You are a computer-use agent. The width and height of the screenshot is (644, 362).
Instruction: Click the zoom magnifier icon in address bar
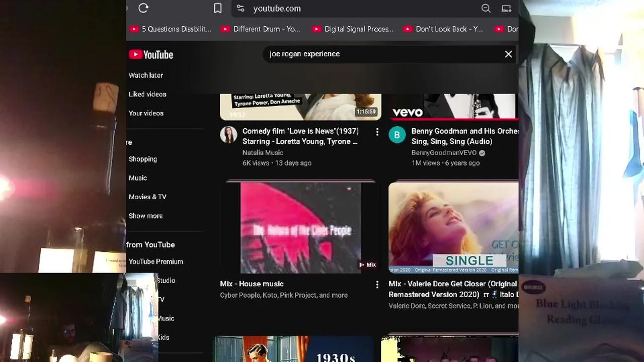tap(486, 8)
